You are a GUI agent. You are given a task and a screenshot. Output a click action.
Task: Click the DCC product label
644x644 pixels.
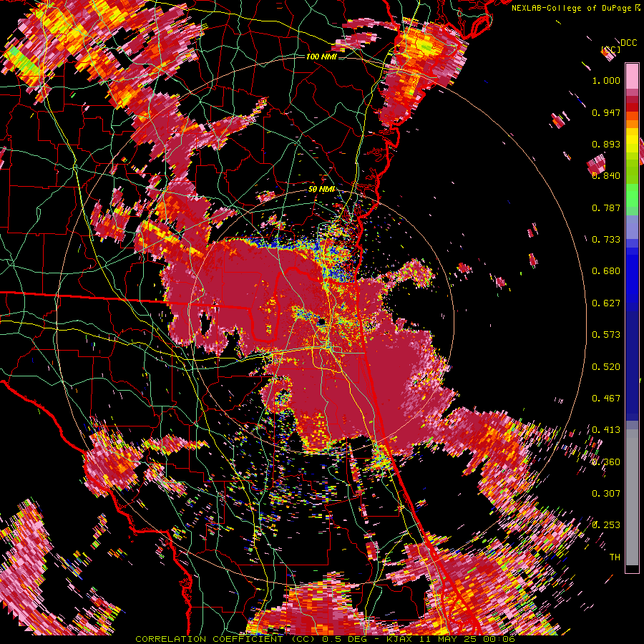point(628,43)
